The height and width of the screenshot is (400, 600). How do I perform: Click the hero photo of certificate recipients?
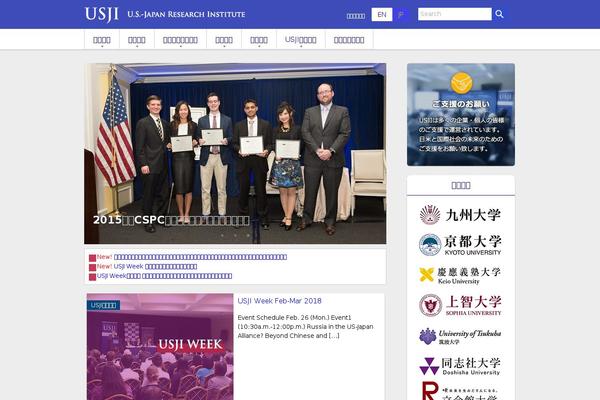click(235, 153)
